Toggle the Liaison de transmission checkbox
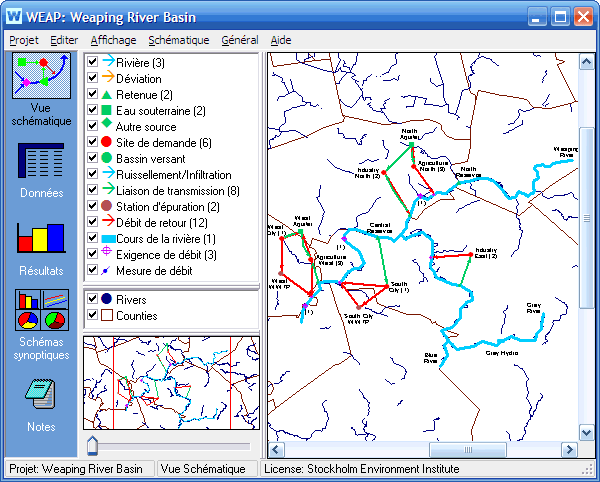This screenshot has width=600, height=482. click(x=92, y=190)
